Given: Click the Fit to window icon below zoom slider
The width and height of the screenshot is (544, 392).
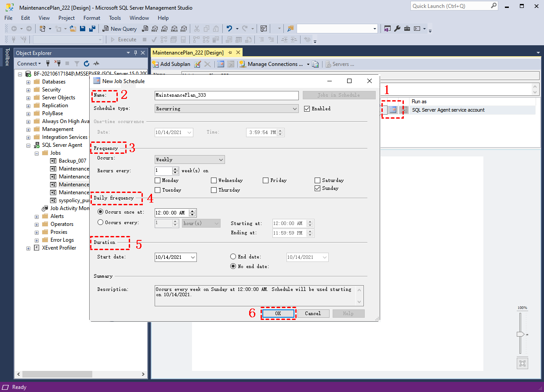Looking at the screenshot, I should pyautogui.click(x=522, y=363).
